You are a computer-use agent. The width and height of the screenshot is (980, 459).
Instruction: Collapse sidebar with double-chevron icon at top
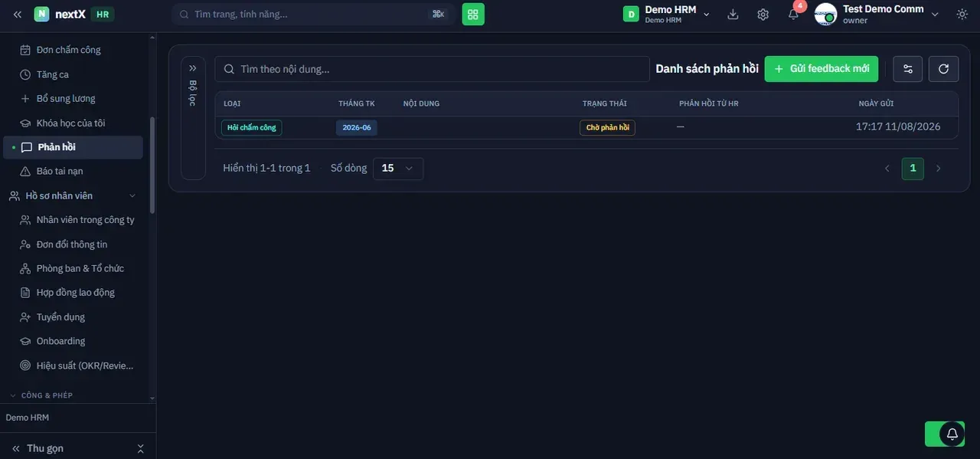pyautogui.click(x=18, y=14)
